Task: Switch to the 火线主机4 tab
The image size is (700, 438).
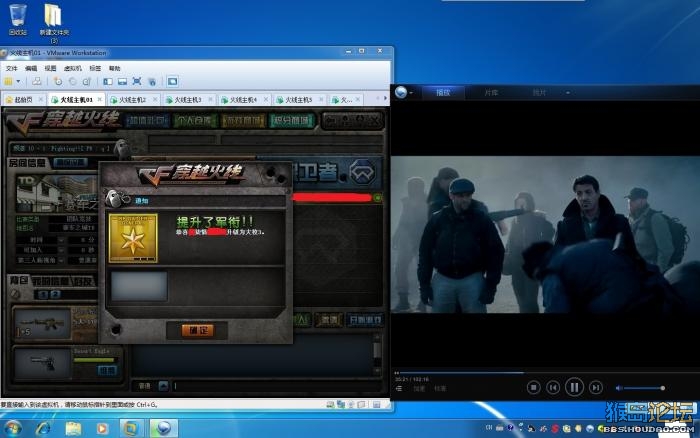Action: 244,100
